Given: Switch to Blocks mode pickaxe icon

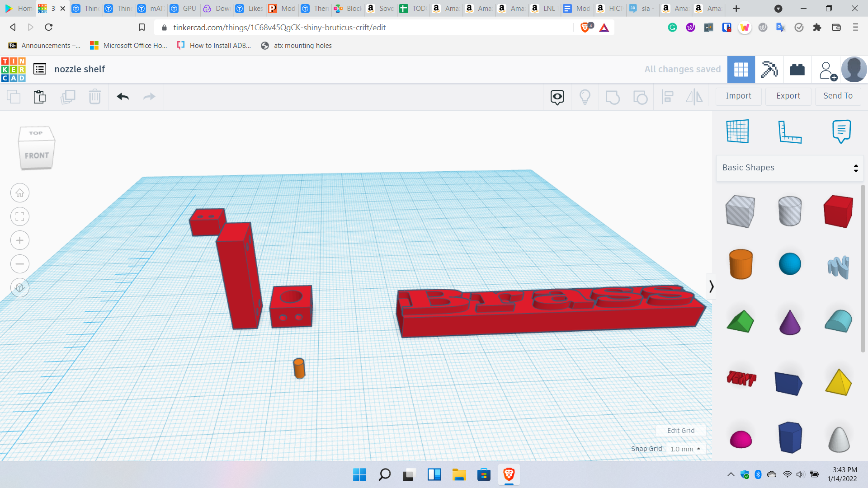Looking at the screenshot, I should point(769,70).
